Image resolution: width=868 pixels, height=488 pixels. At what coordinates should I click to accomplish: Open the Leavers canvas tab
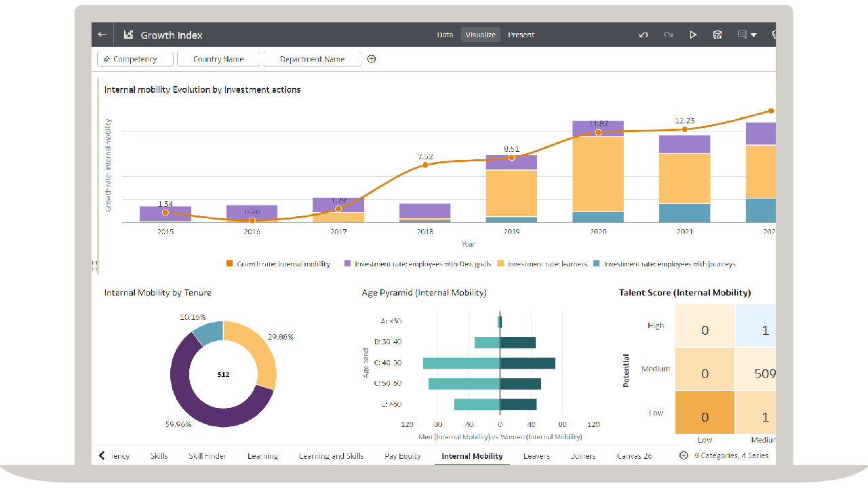pos(536,456)
